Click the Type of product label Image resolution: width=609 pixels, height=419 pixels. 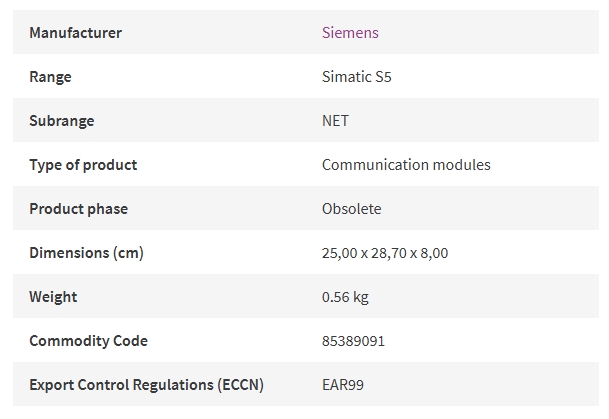pos(83,165)
